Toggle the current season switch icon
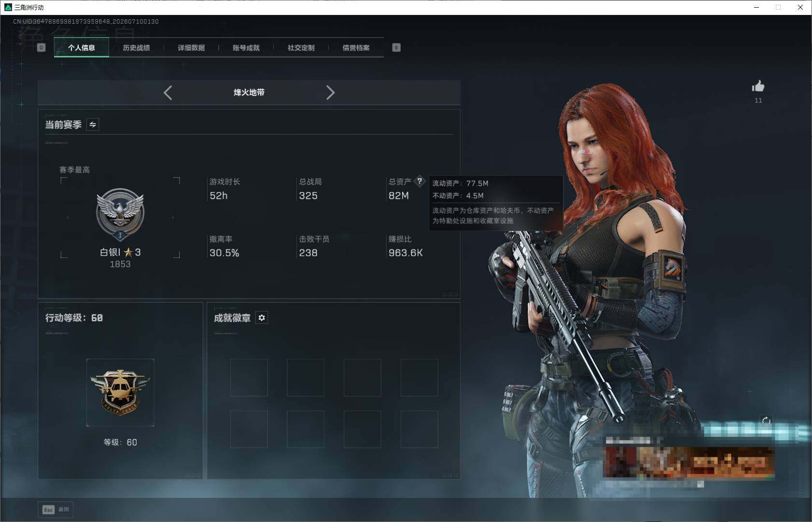Screen dimensions: 812x522 coord(93,124)
